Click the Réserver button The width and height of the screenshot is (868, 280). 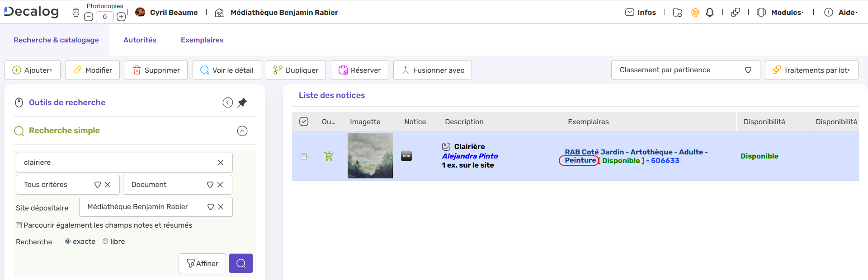pos(359,70)
